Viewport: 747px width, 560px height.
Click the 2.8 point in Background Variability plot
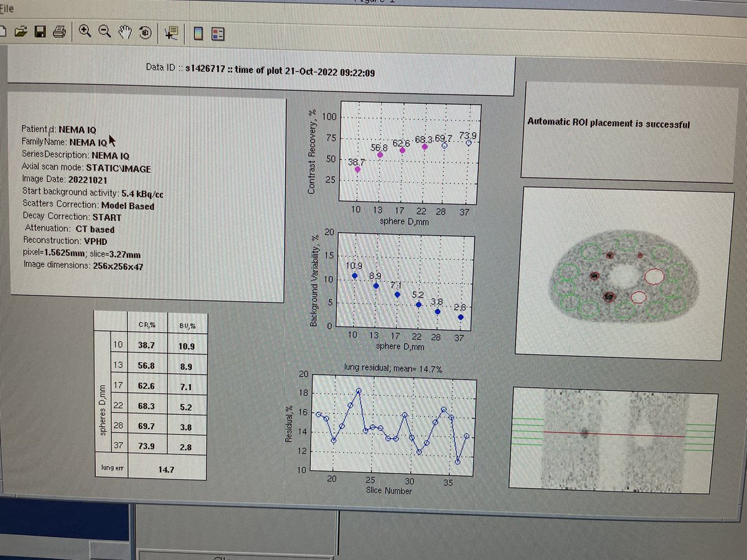[x=460, y=317]
